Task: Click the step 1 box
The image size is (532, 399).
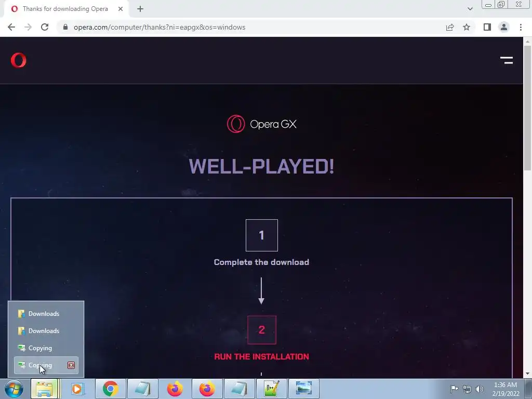Action: coord(262,235)
